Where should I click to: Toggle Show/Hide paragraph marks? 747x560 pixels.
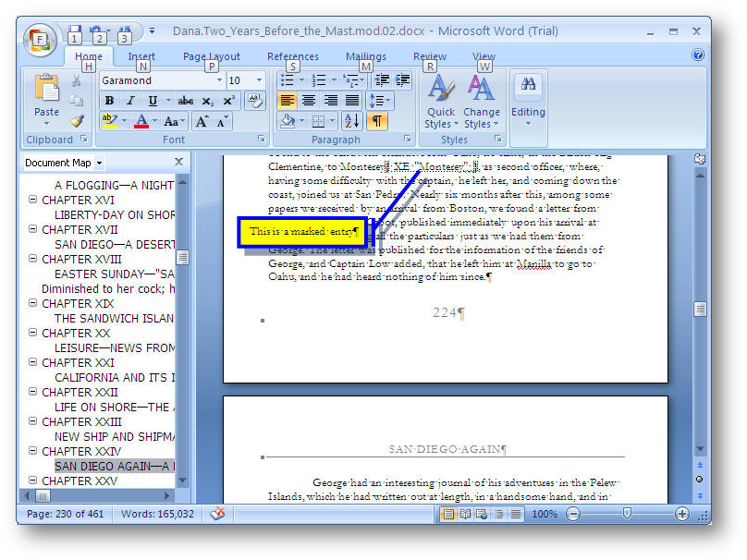pos(377,121)
